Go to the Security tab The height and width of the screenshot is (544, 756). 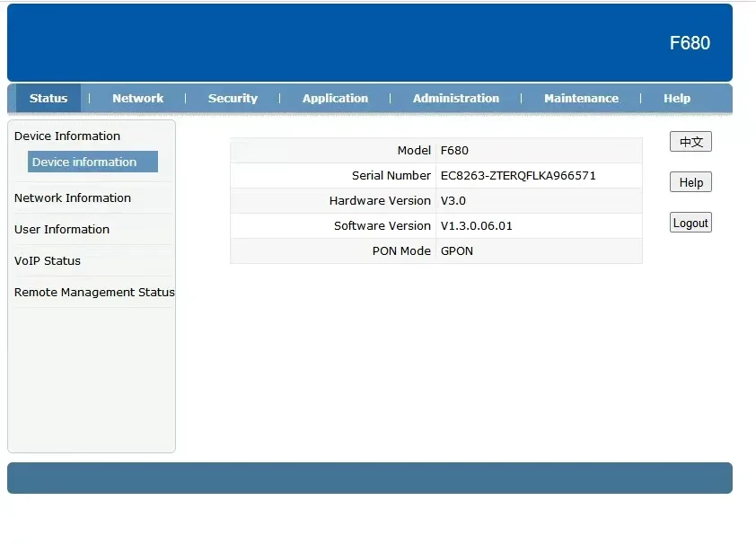[233, 99]
